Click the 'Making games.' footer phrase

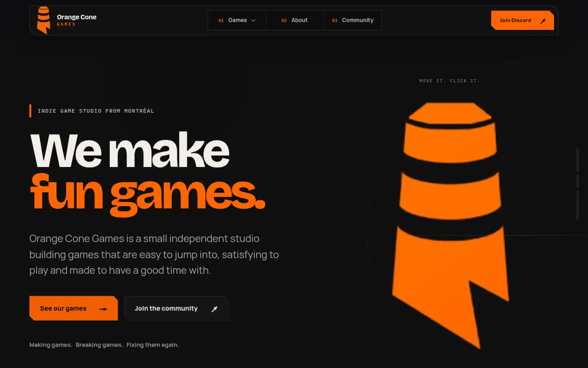(51, 345)
